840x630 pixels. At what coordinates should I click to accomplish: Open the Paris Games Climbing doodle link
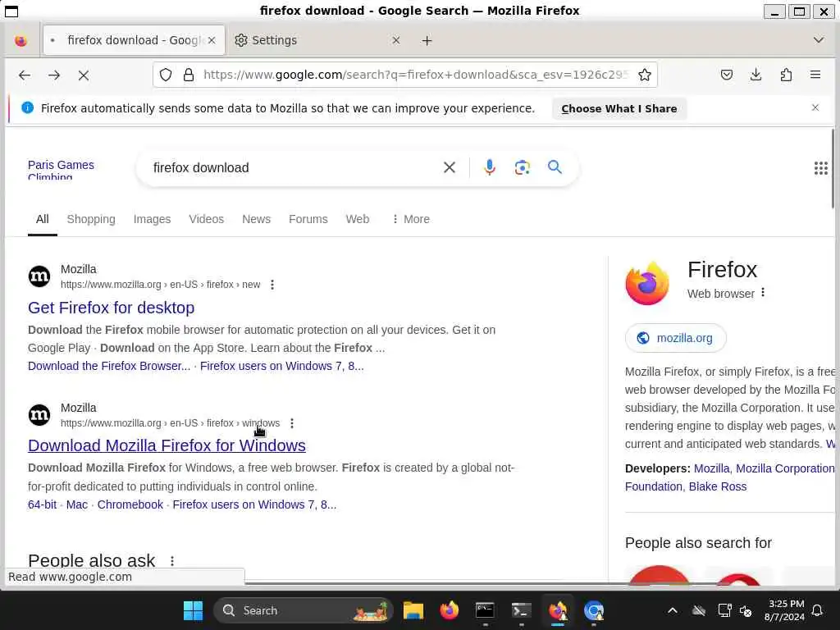coord(61,169)
